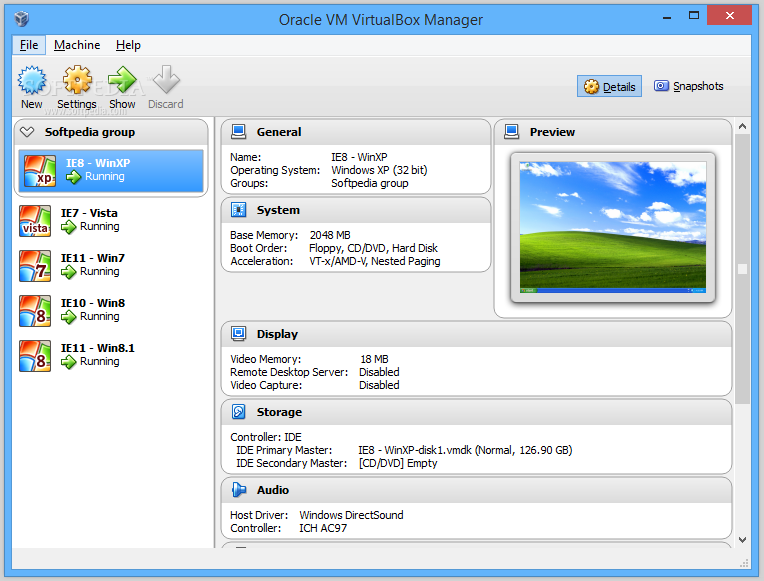Switch to Snapshots view
The height and width of the screenshot is (581, 764).
pyautogui.click(x=688, y=86)
